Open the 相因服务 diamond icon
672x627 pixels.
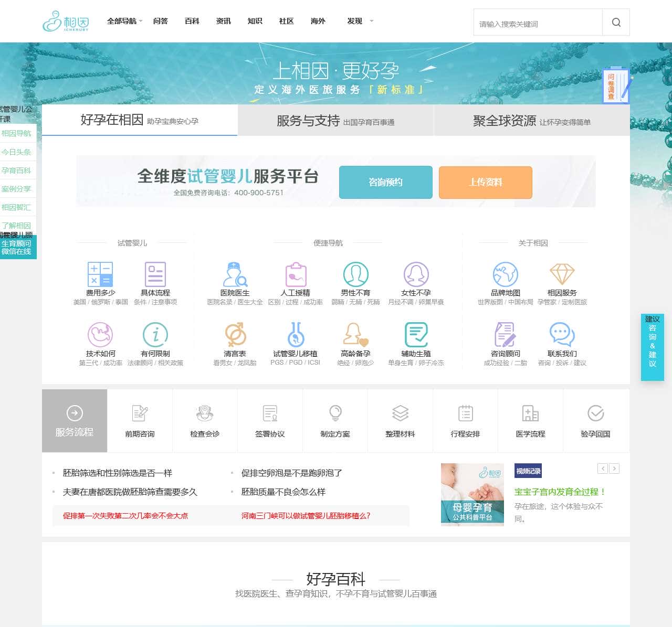pyautogui.click(x=562, y=274)
